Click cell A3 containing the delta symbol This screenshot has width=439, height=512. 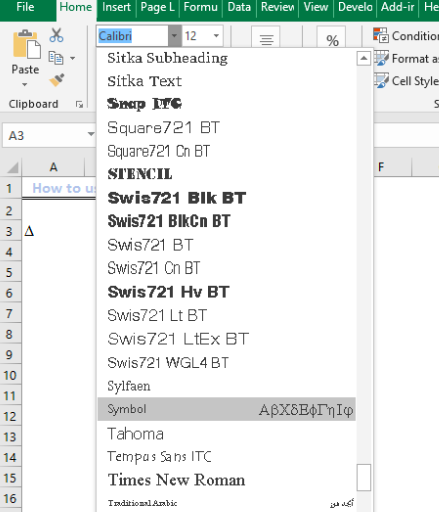(x=53, y=231)
